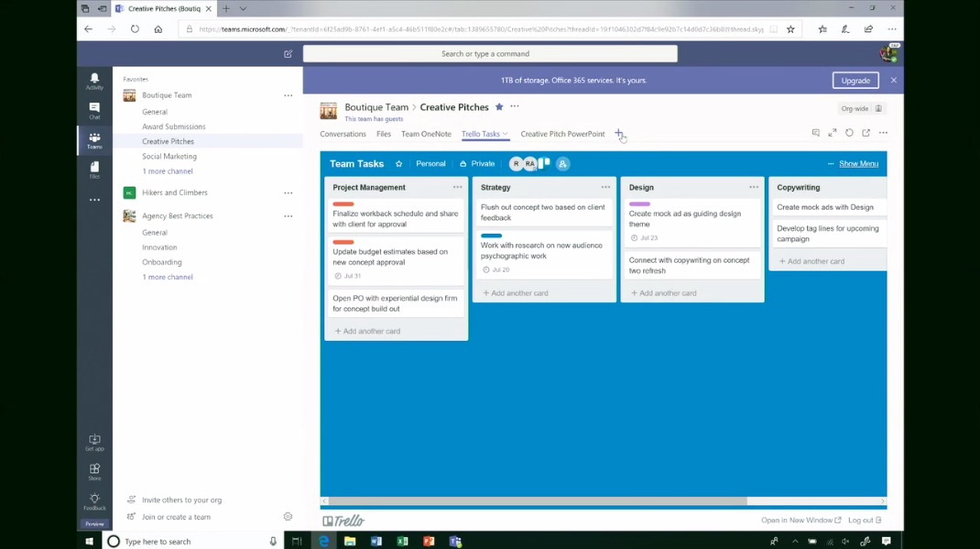
Task: Open Strategy list options menu
Action: click(x=605, y=187)
